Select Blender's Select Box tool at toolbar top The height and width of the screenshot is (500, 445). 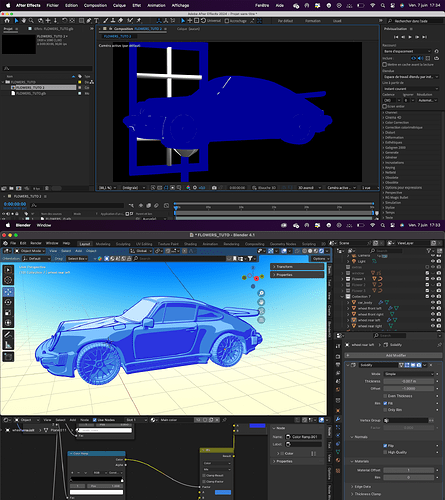tap(8, 270)
